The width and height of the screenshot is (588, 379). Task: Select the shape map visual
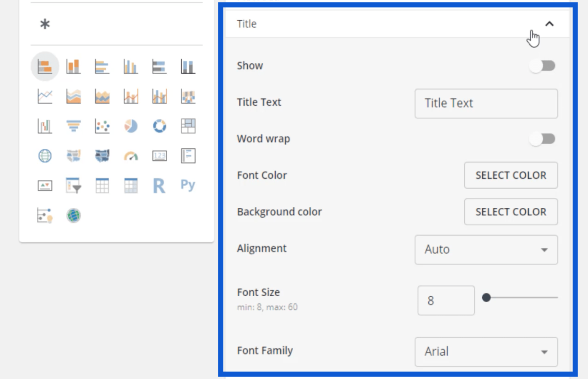[x=102, y=156]
